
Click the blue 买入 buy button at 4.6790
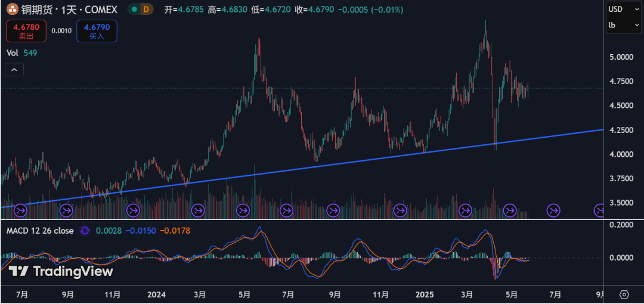tap(97, 31)
